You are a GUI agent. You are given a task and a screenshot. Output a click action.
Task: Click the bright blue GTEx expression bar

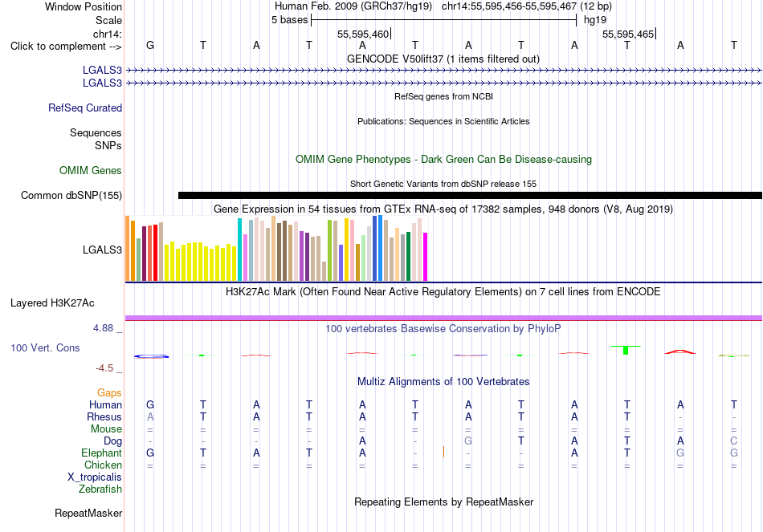(x=380, y=248)
